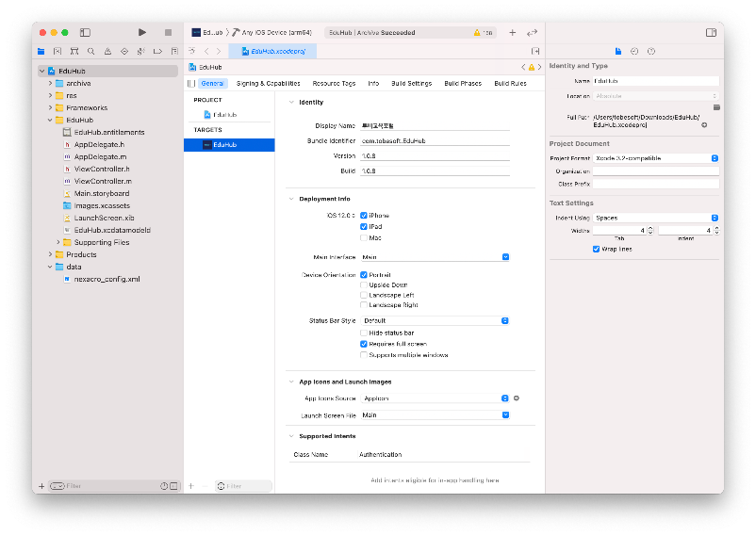Stop the running build
The height and width of the screenshot is (536, 756).
pos(168,32)
